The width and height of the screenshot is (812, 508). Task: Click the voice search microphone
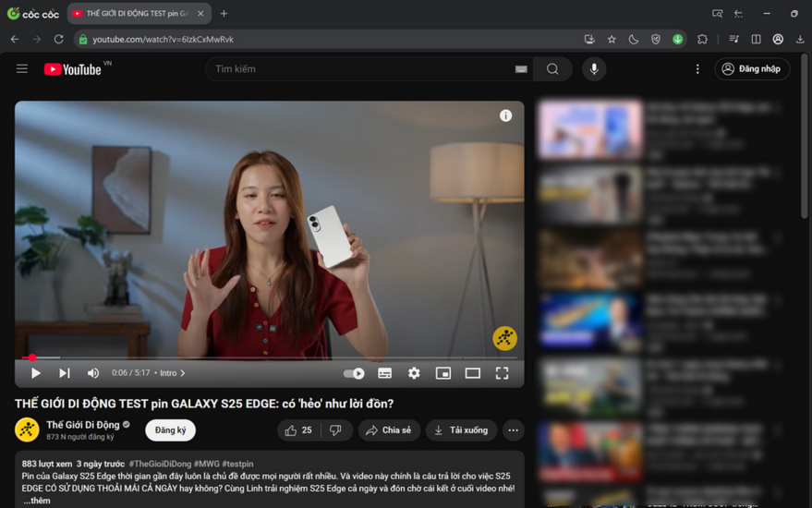coord(594,69)
